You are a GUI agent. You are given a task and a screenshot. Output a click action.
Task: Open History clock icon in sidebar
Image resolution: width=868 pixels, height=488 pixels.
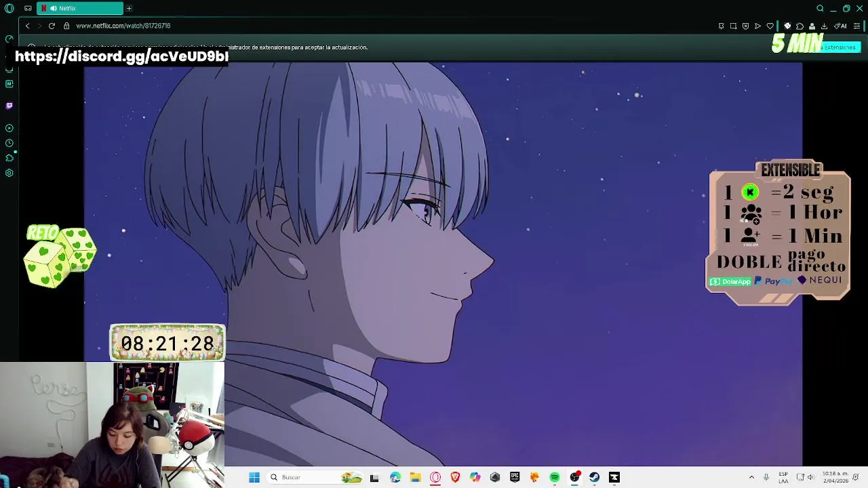click(9, 143)
